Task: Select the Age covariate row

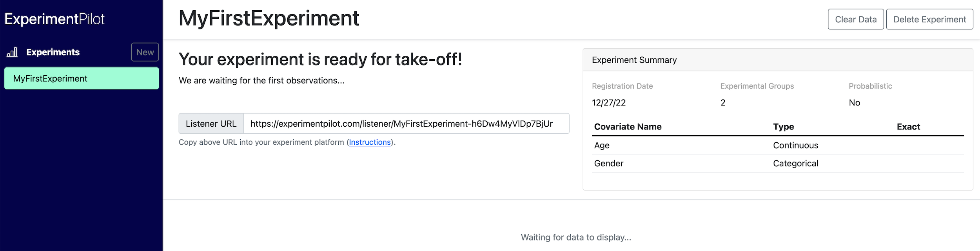Action: click(778, 146)
